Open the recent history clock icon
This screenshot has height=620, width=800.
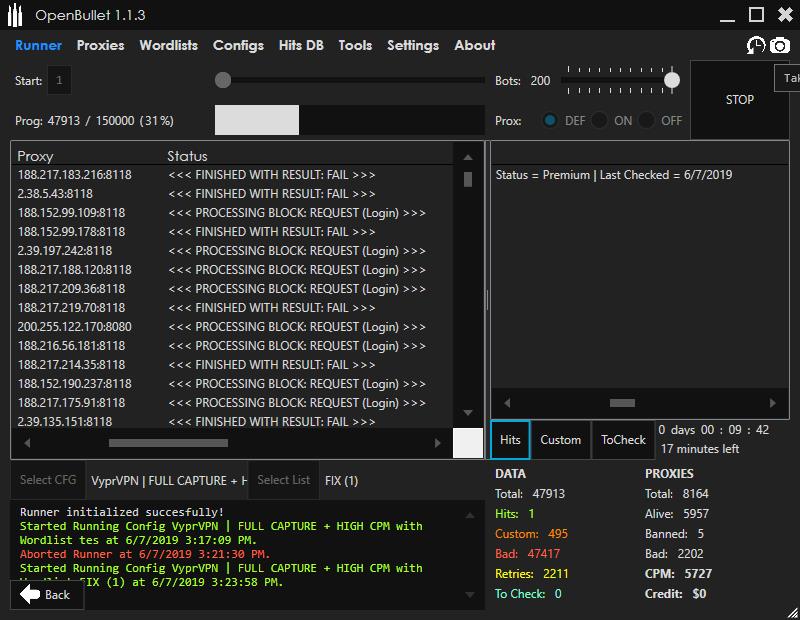(756, 45)
